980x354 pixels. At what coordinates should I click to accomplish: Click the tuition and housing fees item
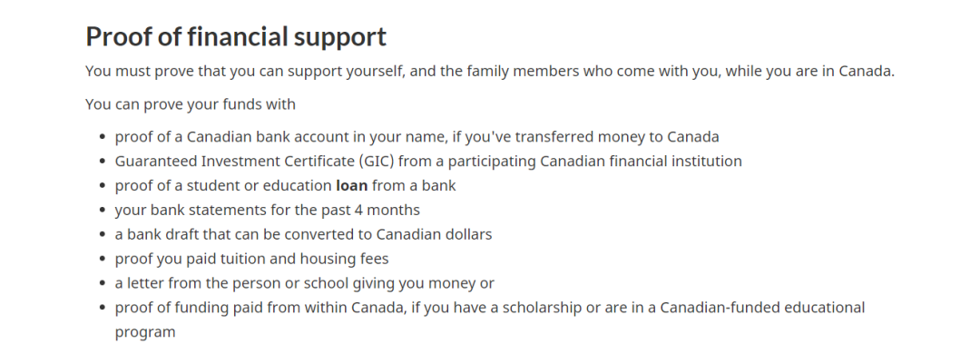(x=252, y=259)
